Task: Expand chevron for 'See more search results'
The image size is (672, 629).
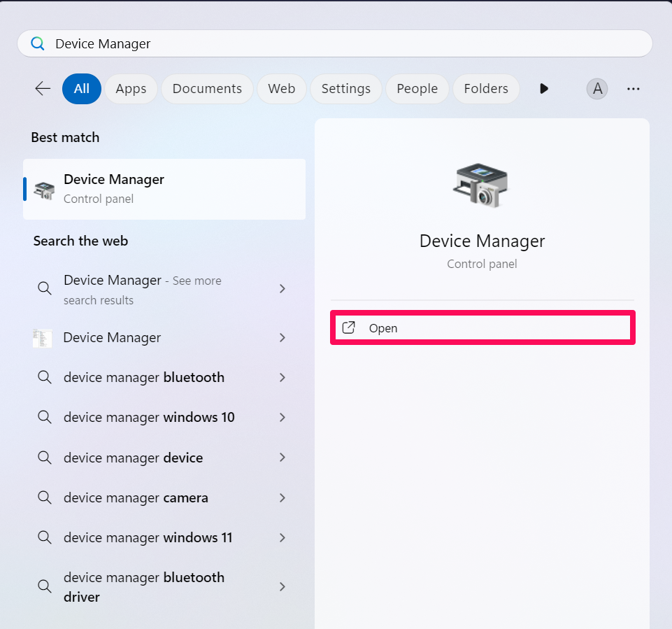Action: (x=282, y=288)
